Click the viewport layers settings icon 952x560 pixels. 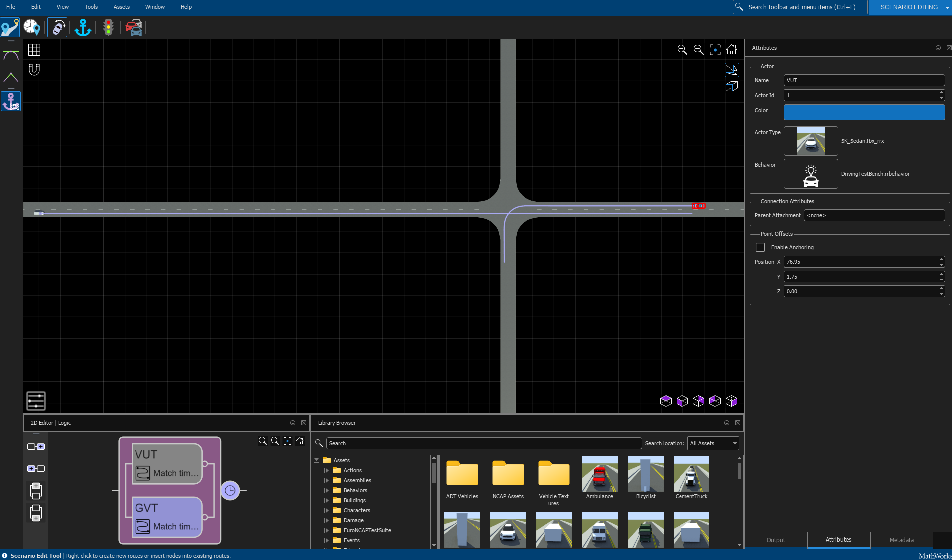pyautogui.click(x=36, y=401)
